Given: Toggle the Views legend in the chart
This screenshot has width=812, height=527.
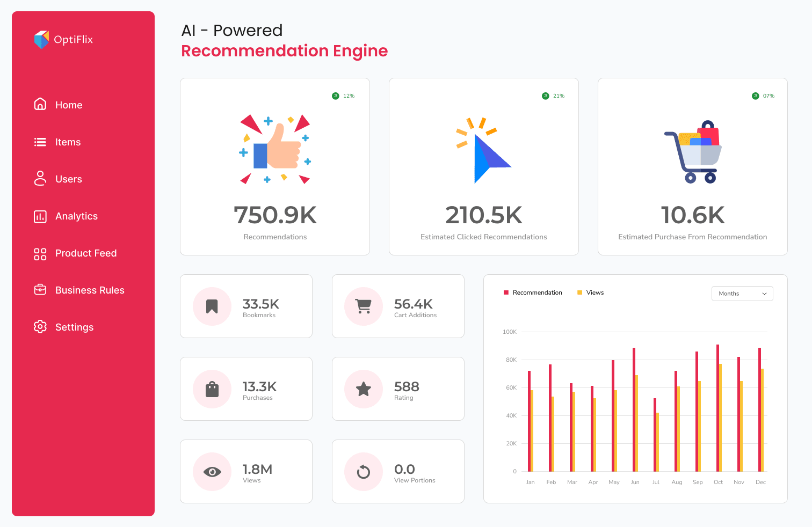Looking at the screenshot, I should 591,292.
